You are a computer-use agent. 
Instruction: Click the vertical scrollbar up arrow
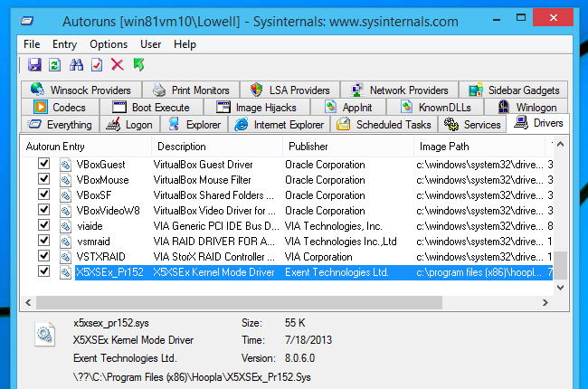click(560, 144)
